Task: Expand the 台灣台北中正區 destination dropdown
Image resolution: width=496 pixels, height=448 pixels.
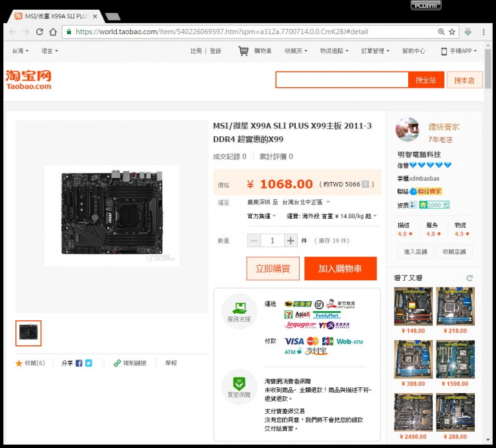Action: tap(306, 202)
